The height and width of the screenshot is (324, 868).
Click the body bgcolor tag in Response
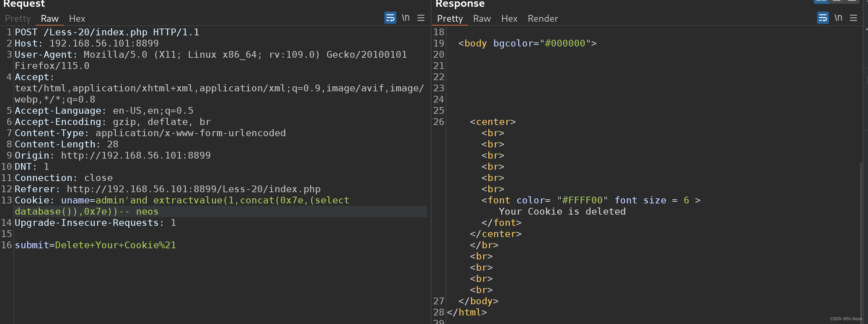pyautogui.click(x=527, y=43)
